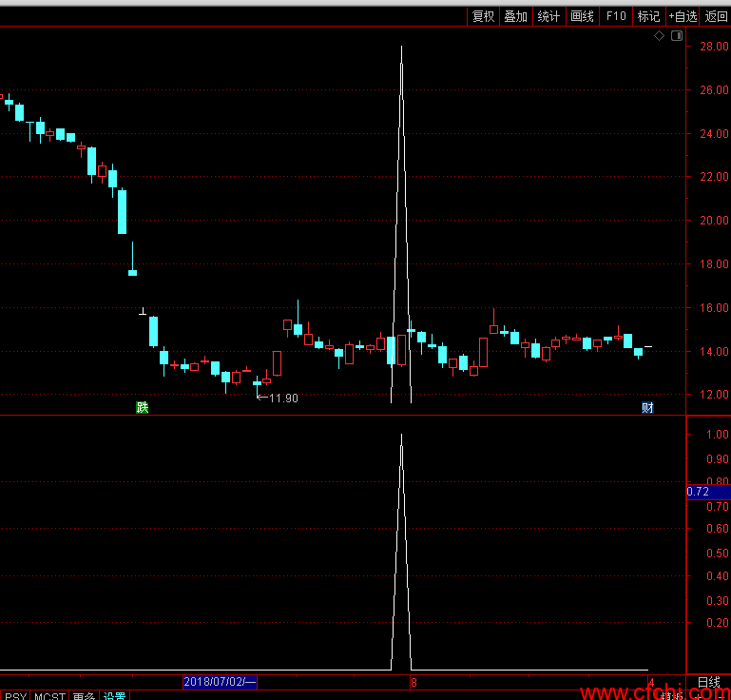Click the 复权 toolbar button
The image size is (731, 700).
point(484,17)
